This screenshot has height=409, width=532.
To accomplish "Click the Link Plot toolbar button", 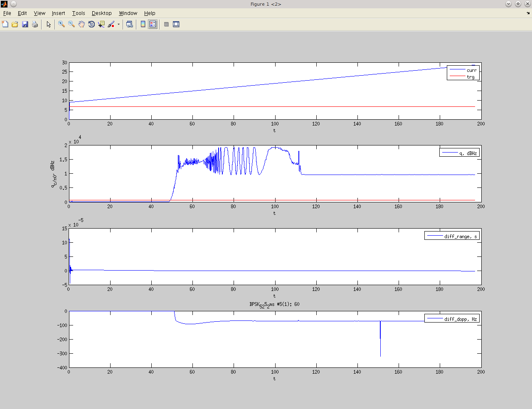I will (x=130, y=25).
